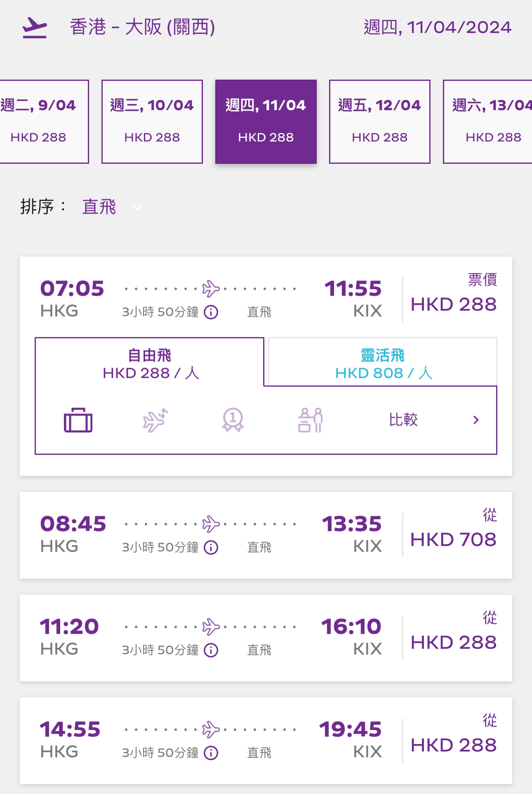The image size is (532, 794).
Task: Click the 比較 compare link
Action: tap(403, 420)
